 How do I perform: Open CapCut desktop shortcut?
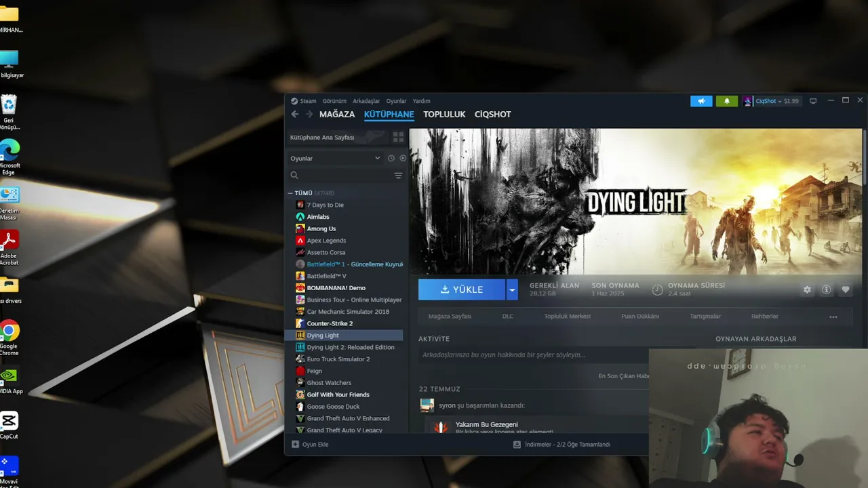9,426
